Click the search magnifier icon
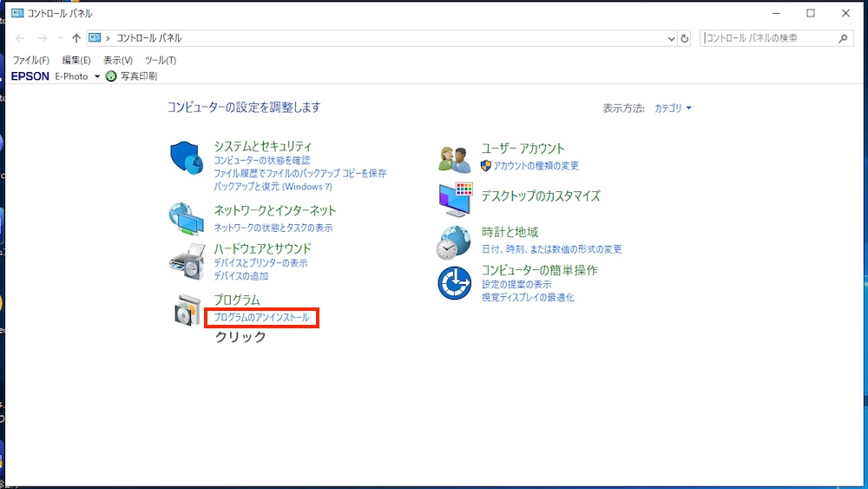Image resolution: width=868 pixels, height=489 pixels. click(843, 38)
